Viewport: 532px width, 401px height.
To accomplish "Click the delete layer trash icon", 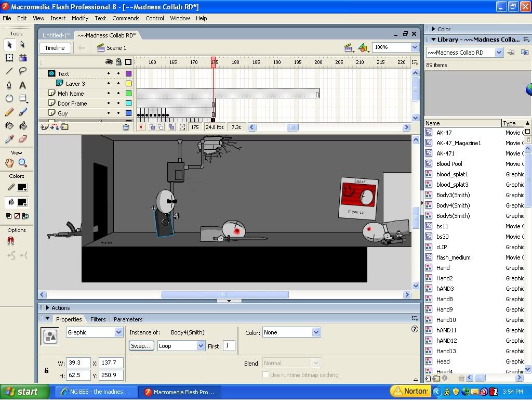I will (126, 127).
